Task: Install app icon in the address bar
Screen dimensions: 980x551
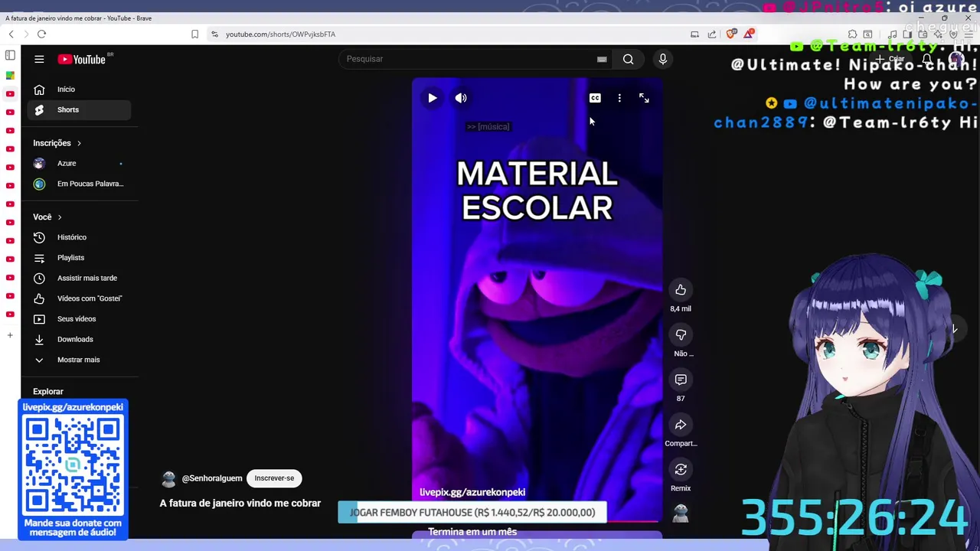Action: pos(694,34)
